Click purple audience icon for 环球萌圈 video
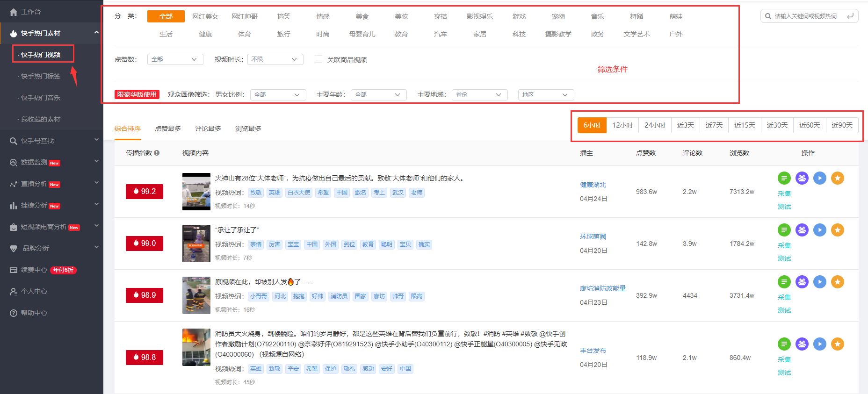Image resolution: width=868 pixels, height=394 pixels. [x=802, y=230]
